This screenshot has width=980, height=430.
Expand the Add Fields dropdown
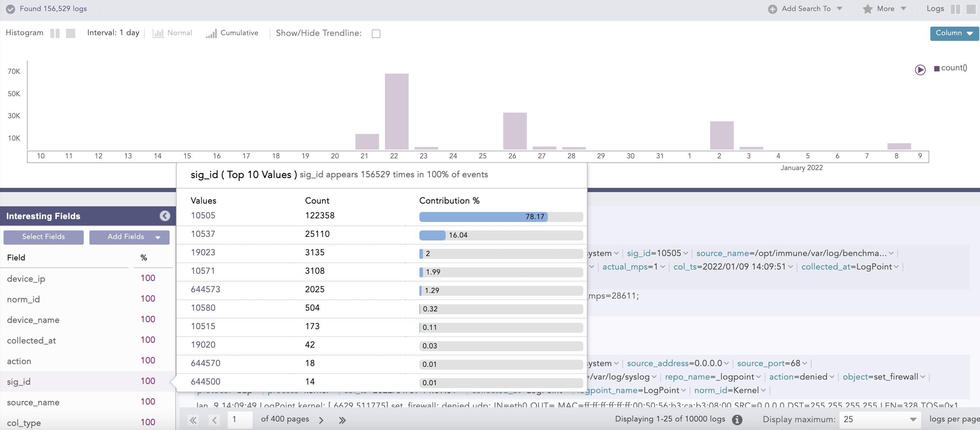130,237
